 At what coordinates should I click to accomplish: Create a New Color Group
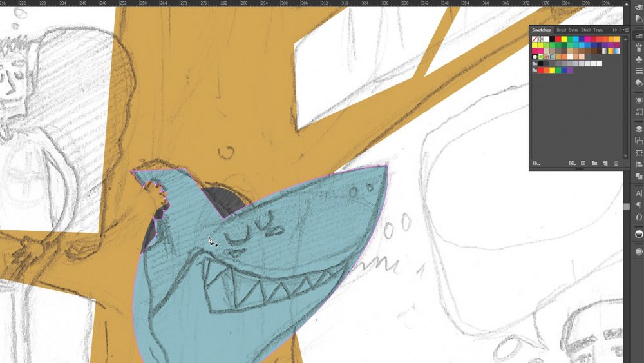point(594,163)
